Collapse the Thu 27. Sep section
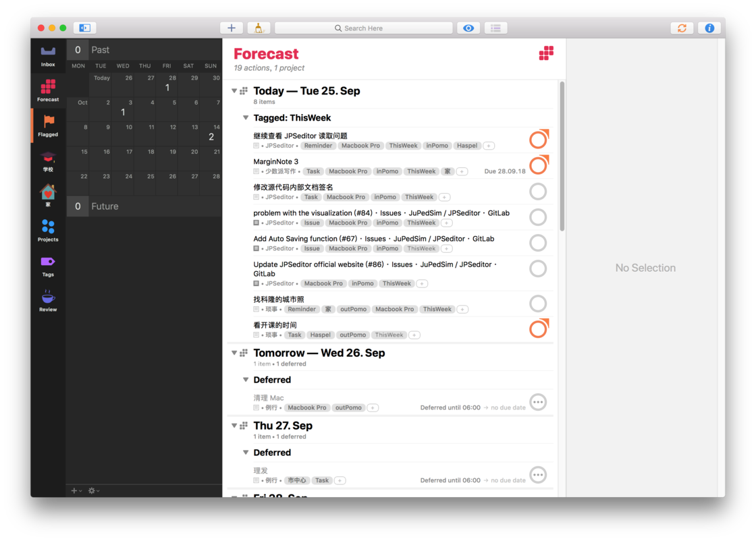The image size is (756, 541). (x=235, y=426)
